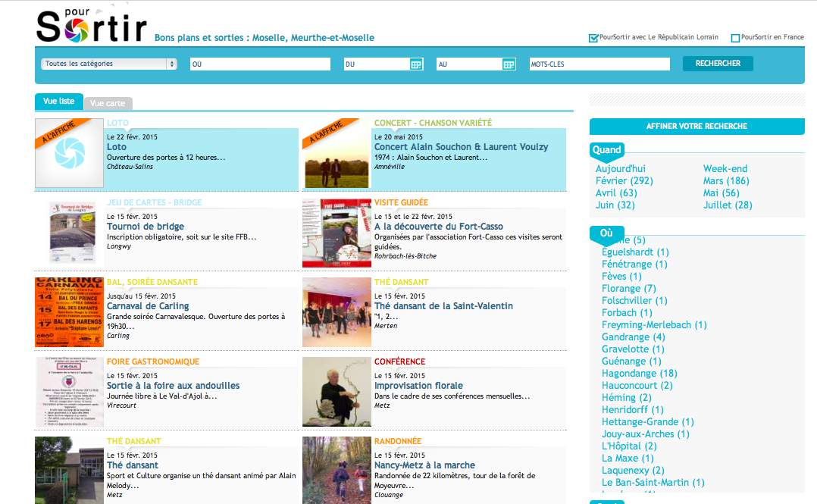Image resolution: width=817 pixels, height=504 pixels.
Task: Focus the MOTS-CLÉS keyword field
Action: (x=599, y=64)
